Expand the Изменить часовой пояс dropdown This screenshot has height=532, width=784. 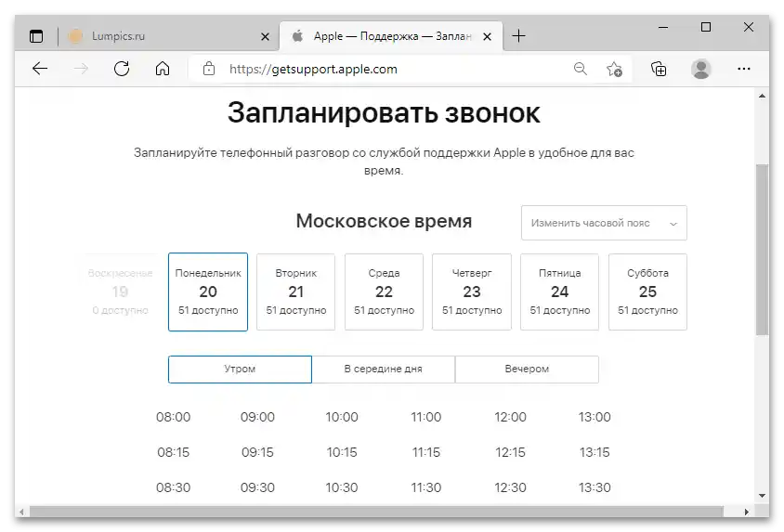[604, 223]
